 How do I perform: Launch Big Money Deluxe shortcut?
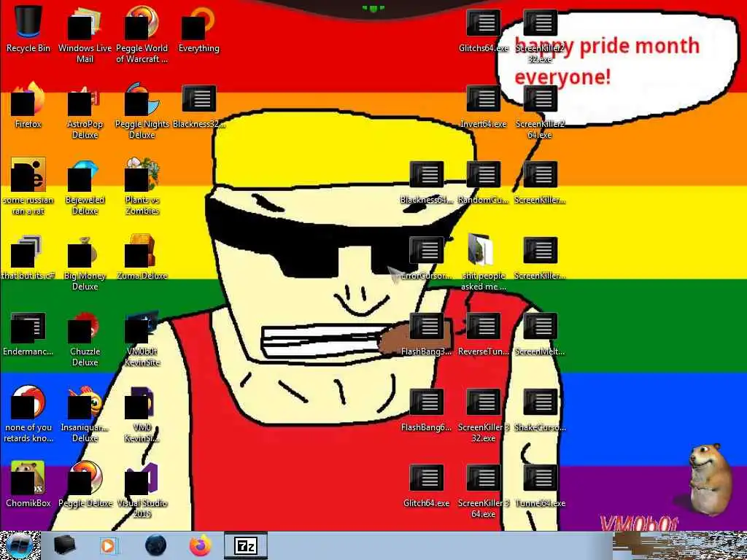coord(85,262)
